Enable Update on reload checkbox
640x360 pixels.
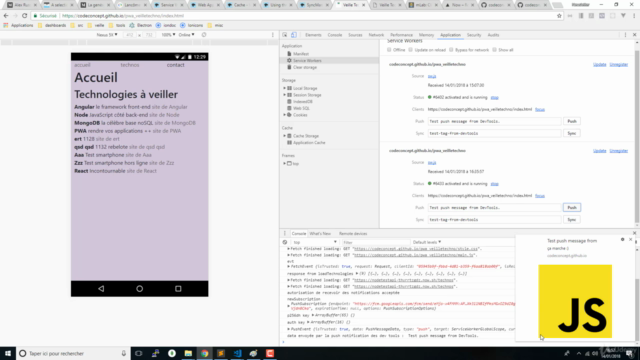coord(411,50)
